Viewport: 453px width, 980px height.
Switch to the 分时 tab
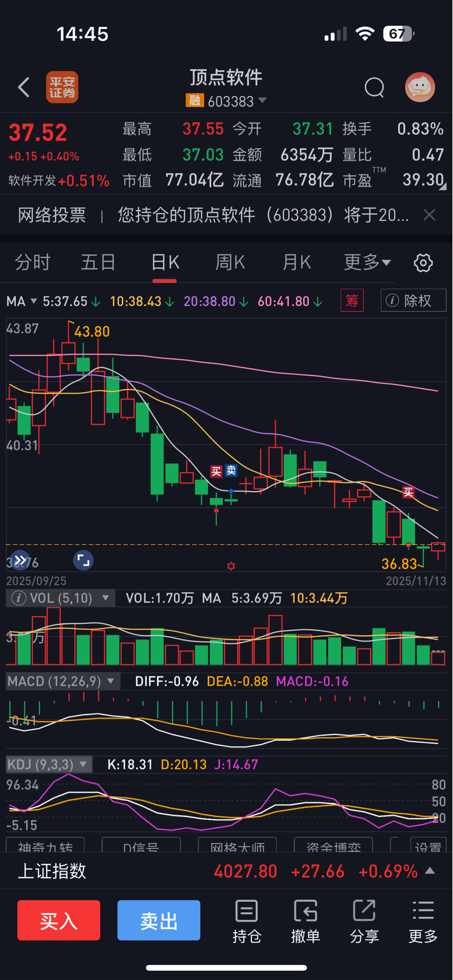coord(33,263)
